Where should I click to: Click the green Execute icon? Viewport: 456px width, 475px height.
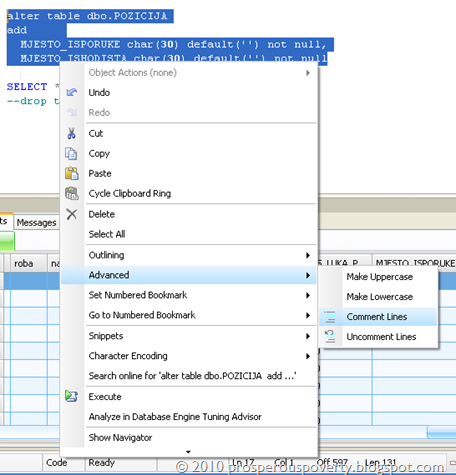[x=71, y=396]
